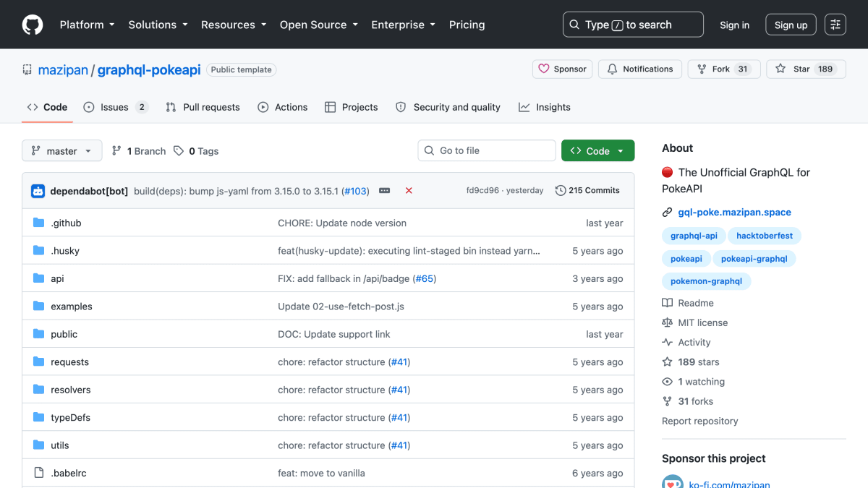Open the Readme link in About
Viewport: 868px width, 488px height.
[688, 303]
